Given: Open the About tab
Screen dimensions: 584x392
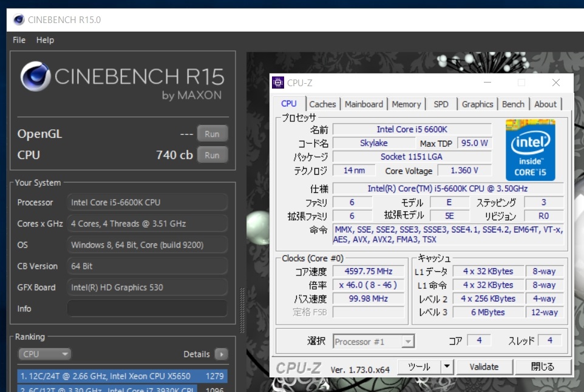Looking at the screenshot, I should 546,104.
